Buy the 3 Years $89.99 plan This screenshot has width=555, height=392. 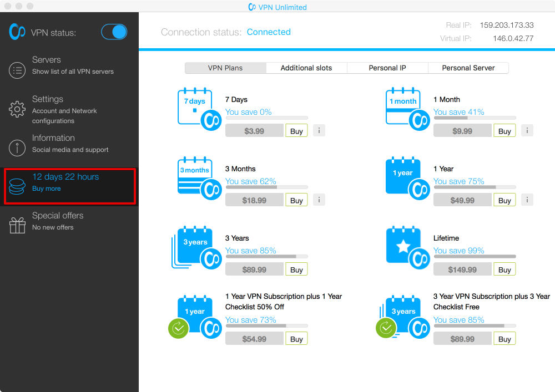[x=296, y=269]
